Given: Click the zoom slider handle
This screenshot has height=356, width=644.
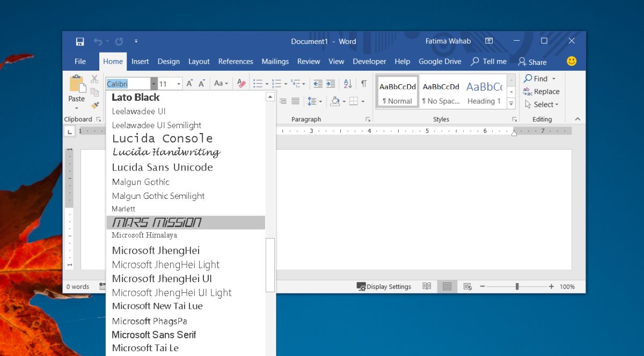Looking at the screenshot, I should (517, 287).
